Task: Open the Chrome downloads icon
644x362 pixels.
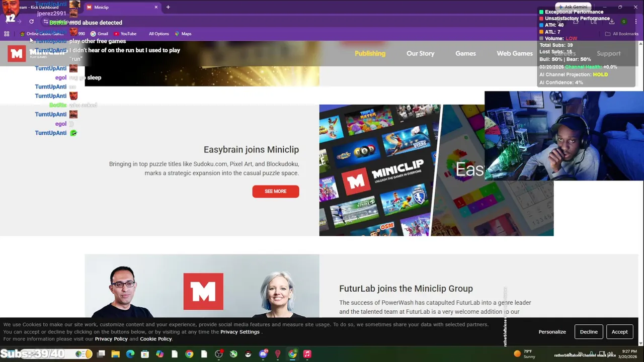Action: pyautogui.click(x=612, y=22)
